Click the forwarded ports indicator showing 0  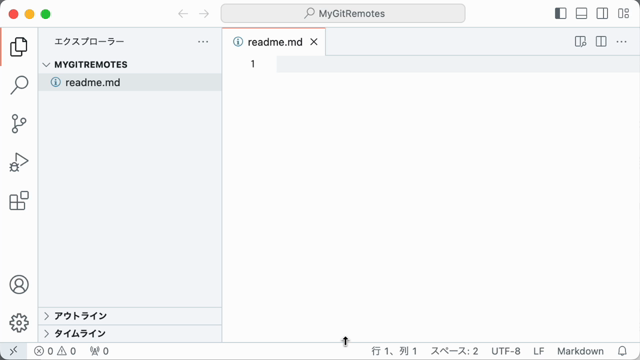[x=99, y=351]
